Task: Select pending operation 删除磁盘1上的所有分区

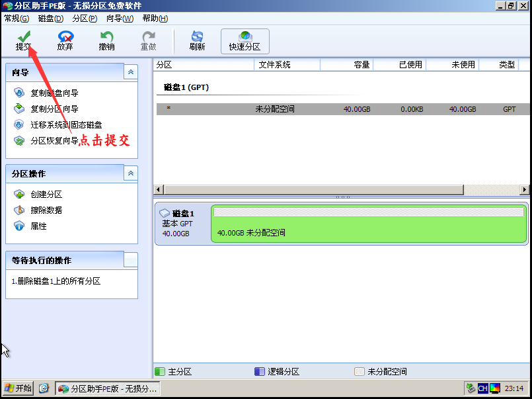Action: tap(56, 281)
